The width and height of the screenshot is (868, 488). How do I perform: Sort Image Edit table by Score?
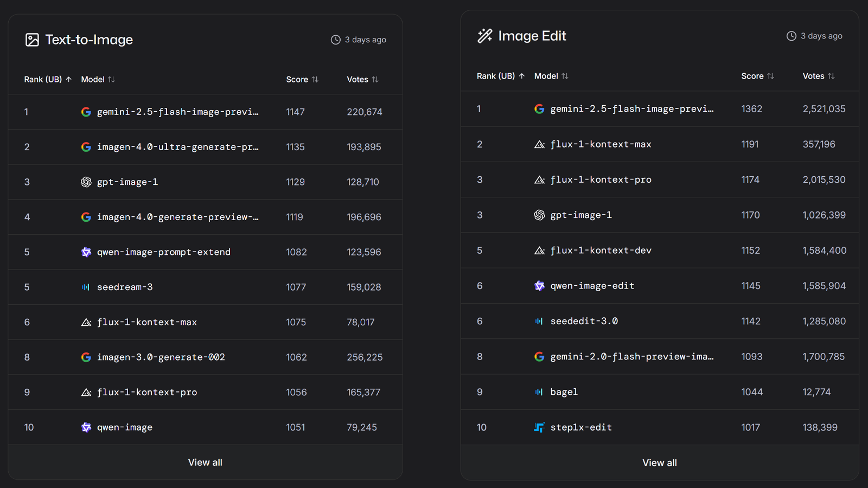point(757,76)
